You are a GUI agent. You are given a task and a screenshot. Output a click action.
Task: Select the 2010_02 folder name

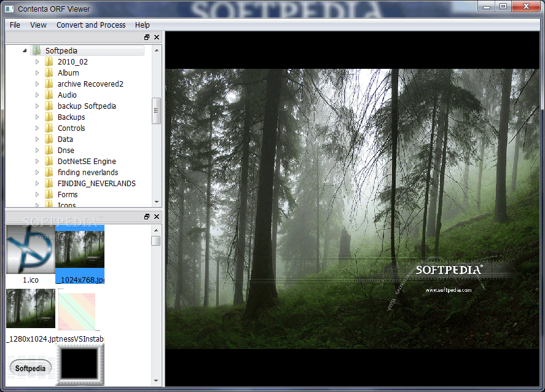(73, 62)
